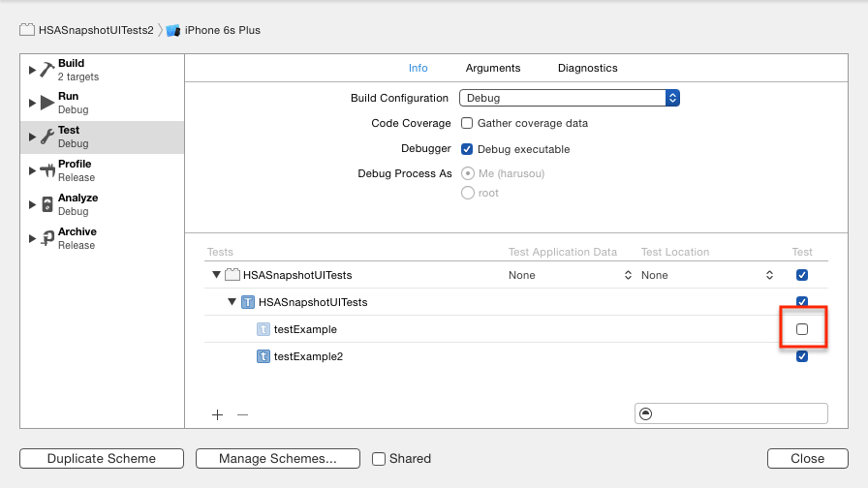Open Manage Schemes dialog
The image size is (868, 488).
(x=278, y=459)
